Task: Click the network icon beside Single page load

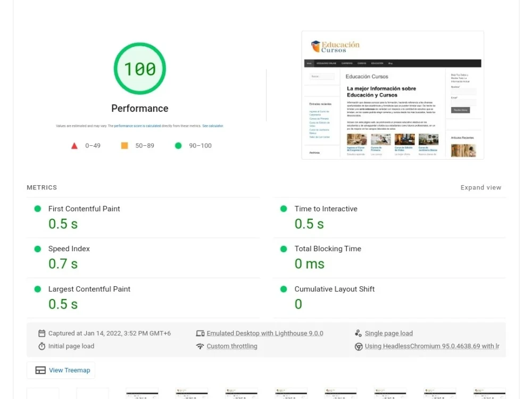Action: click(x=359, y=333)
